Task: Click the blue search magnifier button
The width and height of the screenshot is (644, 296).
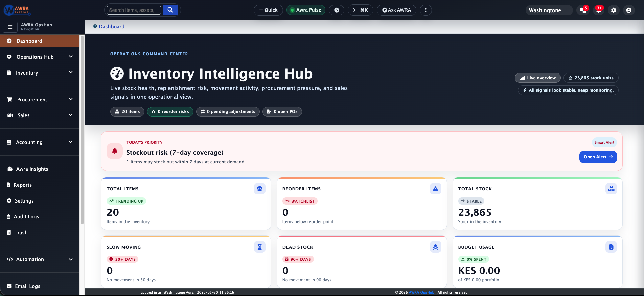Action: 170,10
